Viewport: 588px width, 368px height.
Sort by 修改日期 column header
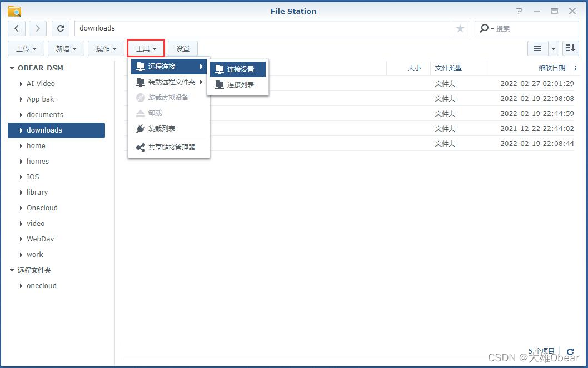pyautogui.click(x=529, y=68)
